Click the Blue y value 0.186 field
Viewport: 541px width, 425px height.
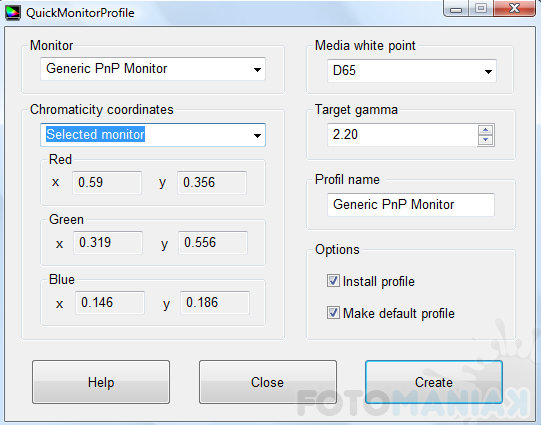[215, 303]
